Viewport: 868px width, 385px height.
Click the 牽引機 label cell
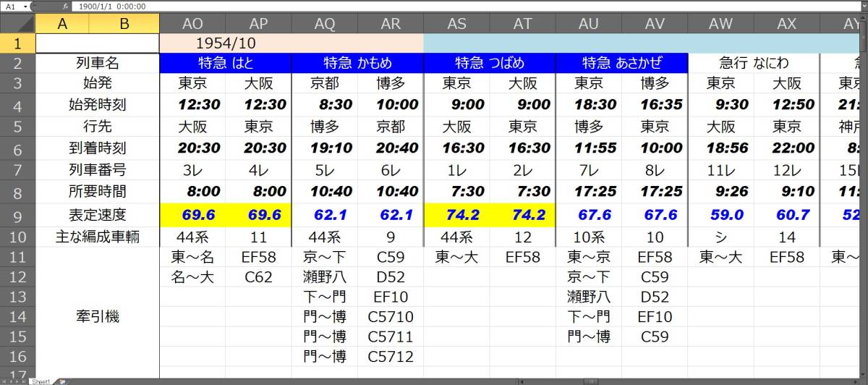[97, 316]
